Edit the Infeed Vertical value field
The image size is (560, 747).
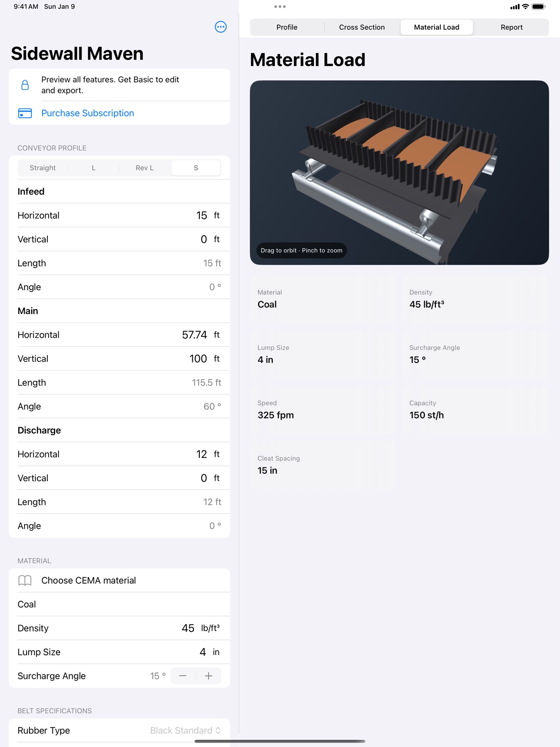(204, 239)
